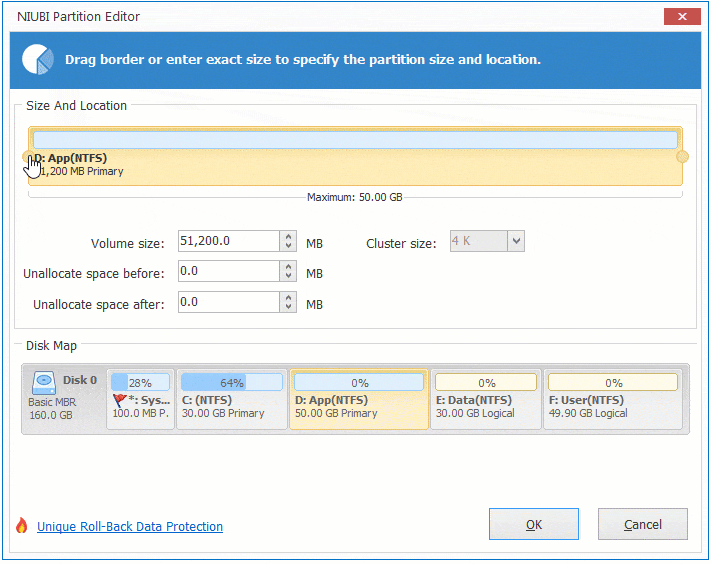Screen dimensions: 712x564
Task: Click the Basic MBR 160.0 GB disk label
Action: [52, 409]
